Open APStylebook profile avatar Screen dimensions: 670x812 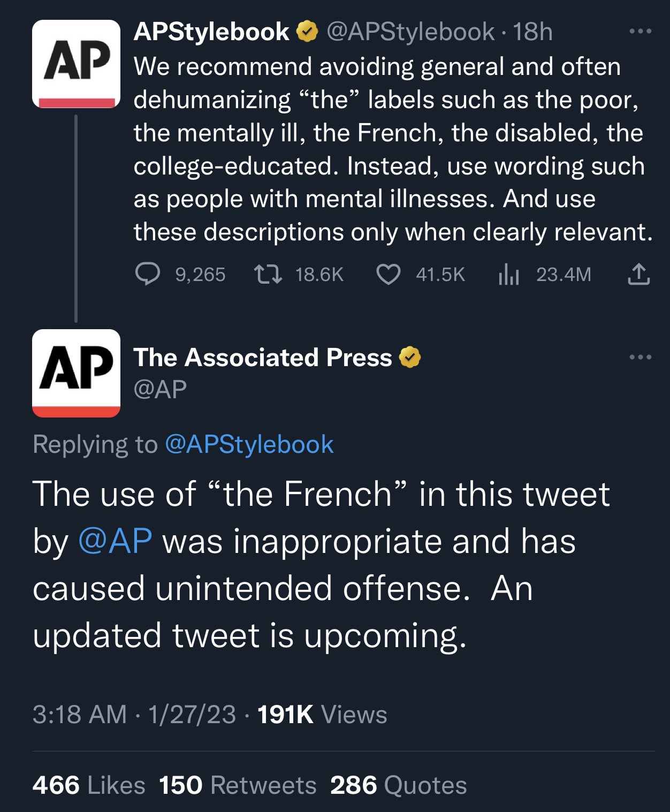coord(76,64)
